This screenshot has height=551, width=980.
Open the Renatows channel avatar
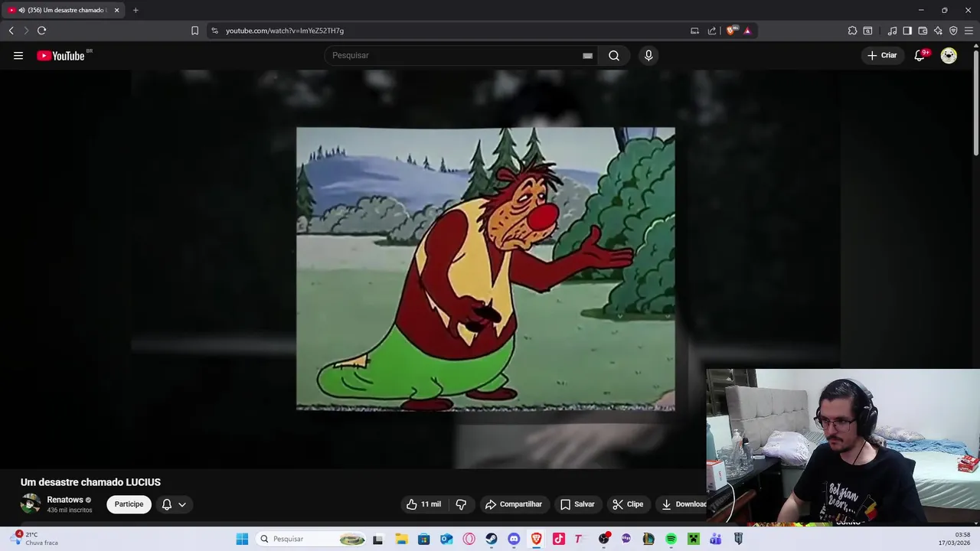coord(31,504)
